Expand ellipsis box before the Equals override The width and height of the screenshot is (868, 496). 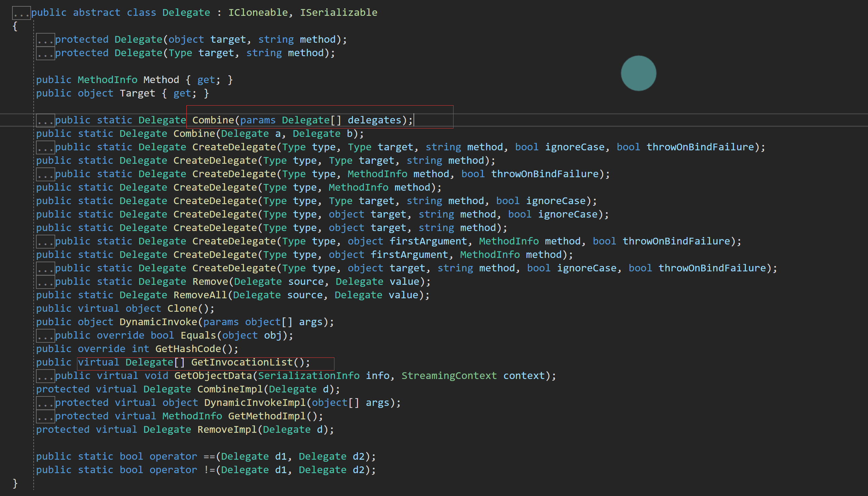tap(45, 336)
